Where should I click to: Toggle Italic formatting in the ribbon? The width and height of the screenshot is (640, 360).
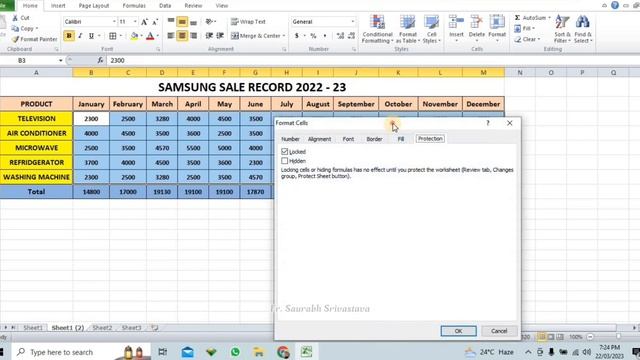click(x=80, y=36)
